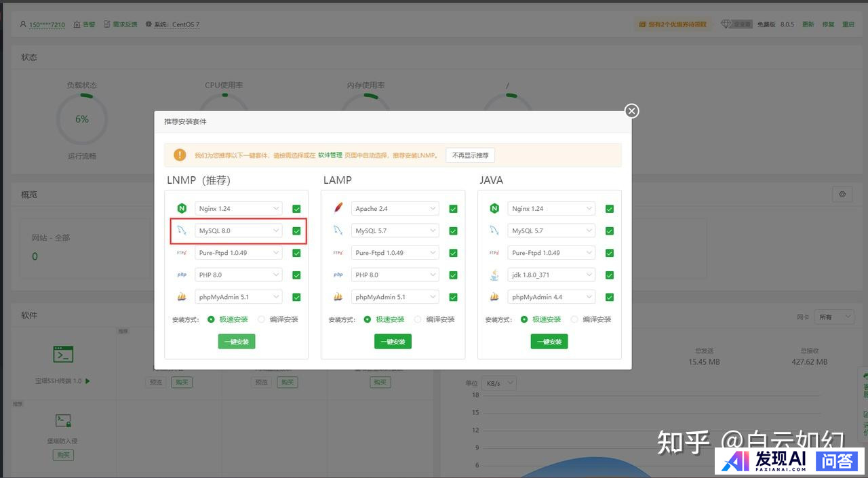
Task: Click the Pure-Ftpd FTP icon in JAVA column
Action: coord(494,253)
